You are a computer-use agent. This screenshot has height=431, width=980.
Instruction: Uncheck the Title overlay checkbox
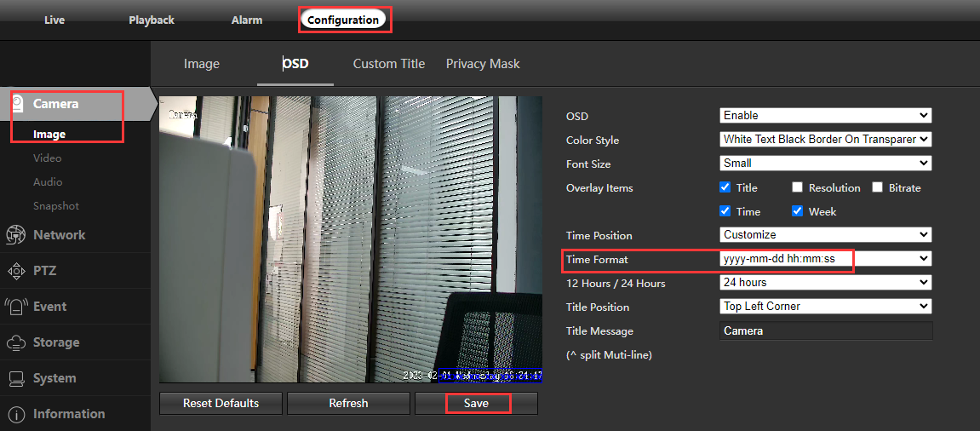[725, 187]
